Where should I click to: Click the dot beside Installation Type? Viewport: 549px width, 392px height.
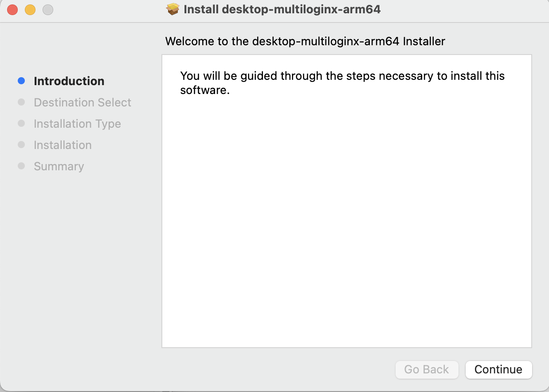pos(21,123)
